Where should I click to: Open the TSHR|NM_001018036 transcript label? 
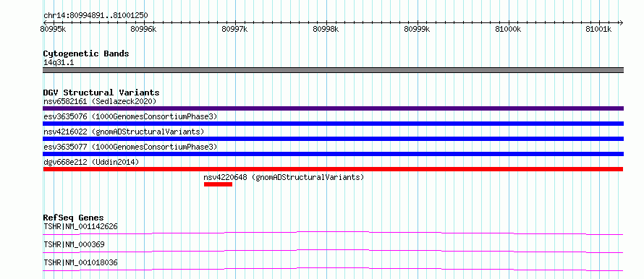(x=80, y=262)
